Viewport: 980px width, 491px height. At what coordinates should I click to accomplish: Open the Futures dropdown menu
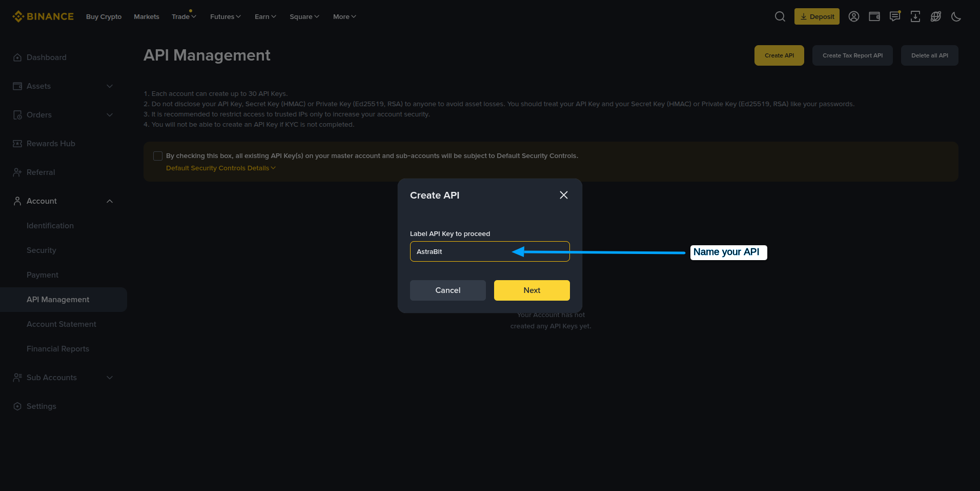click(x=226, y=16)
